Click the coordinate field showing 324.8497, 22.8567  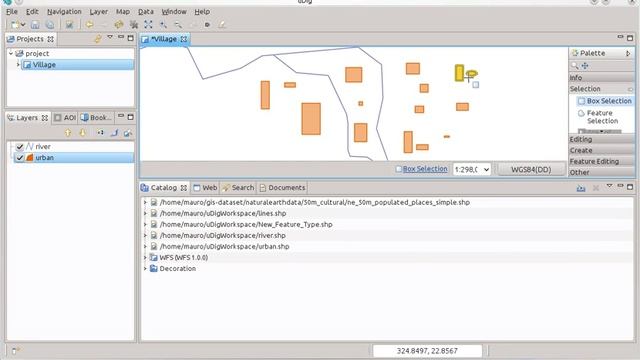(427, 351)
